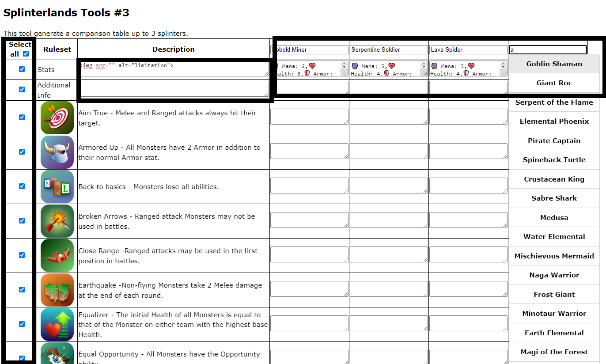606x364 pixels.
Task: Select the Equal Opportunity ruleset icon
Action: click(x=57, y=354)
